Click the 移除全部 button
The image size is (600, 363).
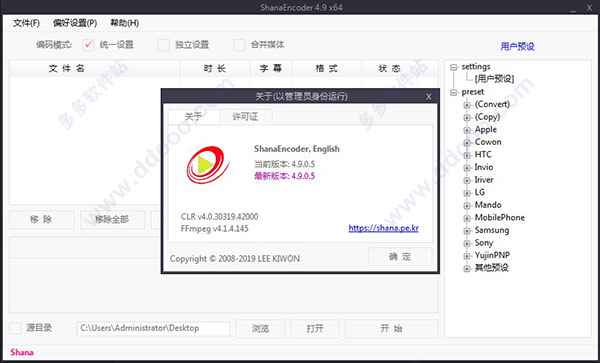point(112,220)
